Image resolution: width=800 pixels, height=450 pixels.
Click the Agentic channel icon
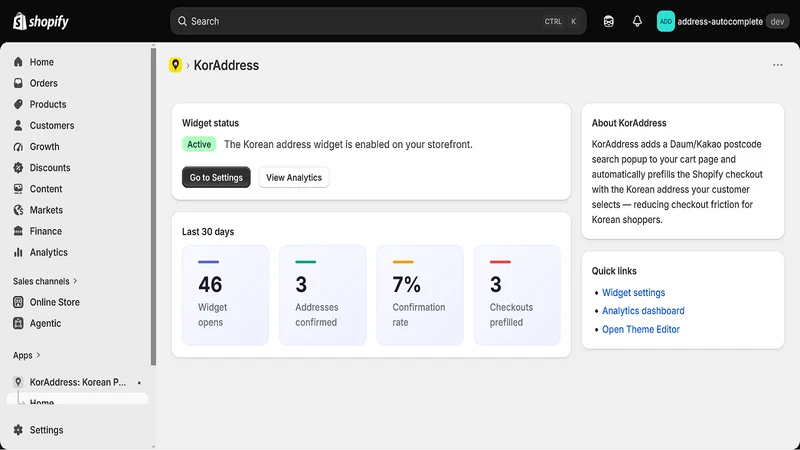coord(18,323)
